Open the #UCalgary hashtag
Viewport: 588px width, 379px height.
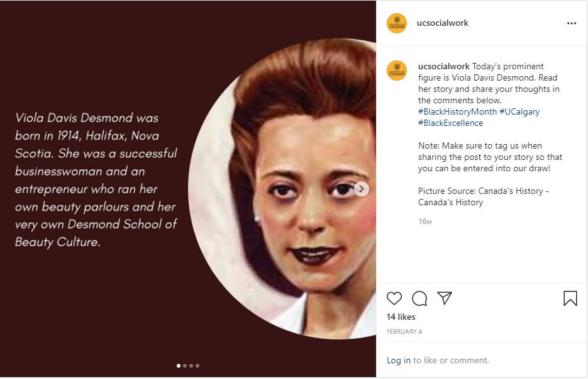[519, 111]
